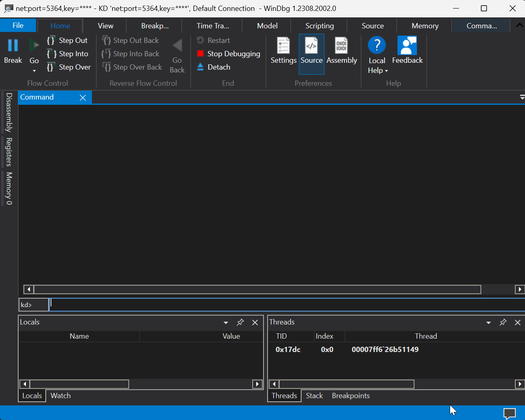This screenshot has height=420, width=525.
Task: Open the Registers side panel
Action: pos(9,152)
